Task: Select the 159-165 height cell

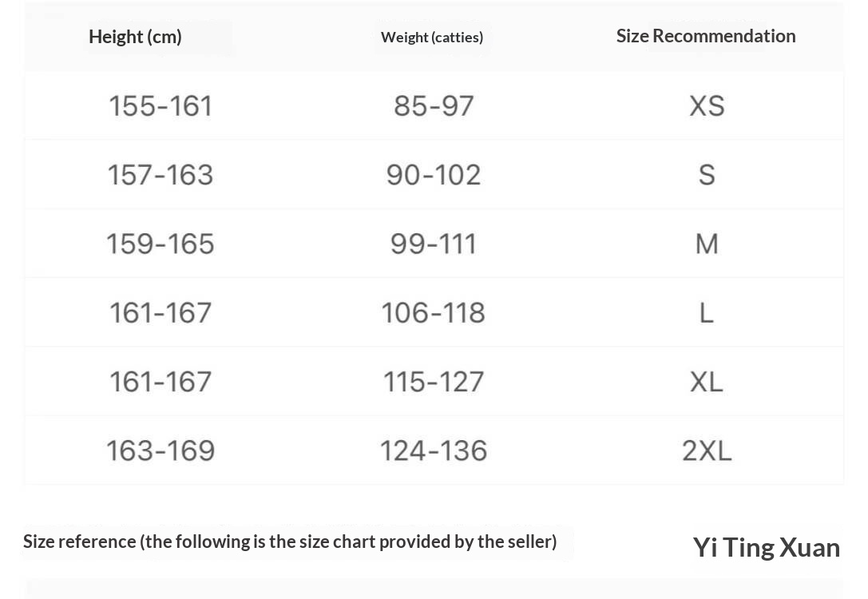Action: (161, 244)
